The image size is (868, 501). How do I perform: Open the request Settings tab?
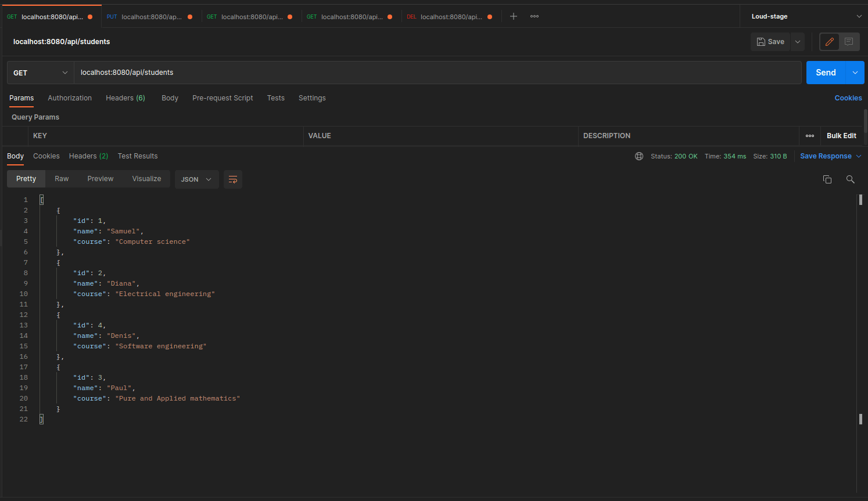coord(312,98)
